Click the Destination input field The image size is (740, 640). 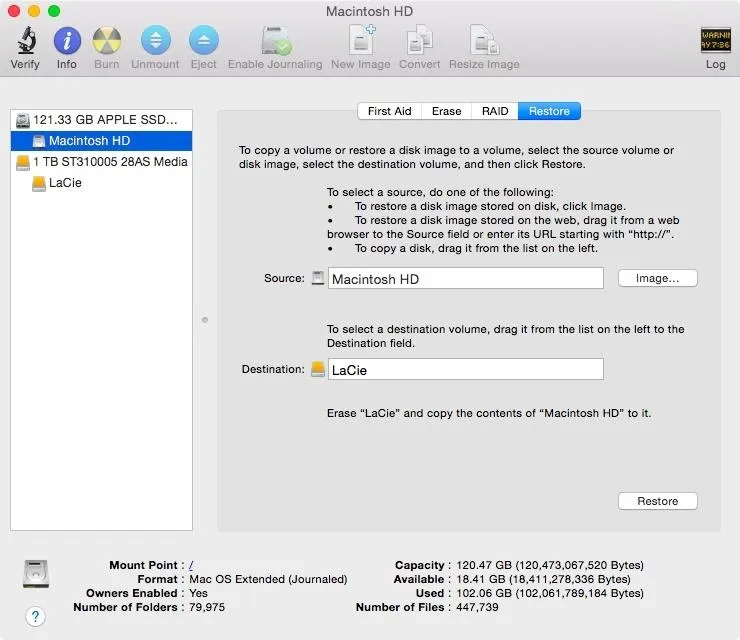click(466, 369)
